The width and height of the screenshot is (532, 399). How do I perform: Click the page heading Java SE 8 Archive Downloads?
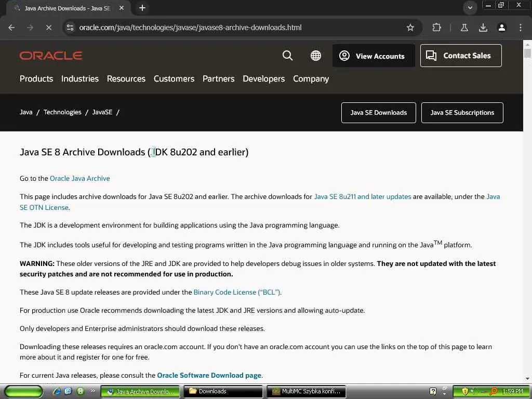click(x=134, y=152)
